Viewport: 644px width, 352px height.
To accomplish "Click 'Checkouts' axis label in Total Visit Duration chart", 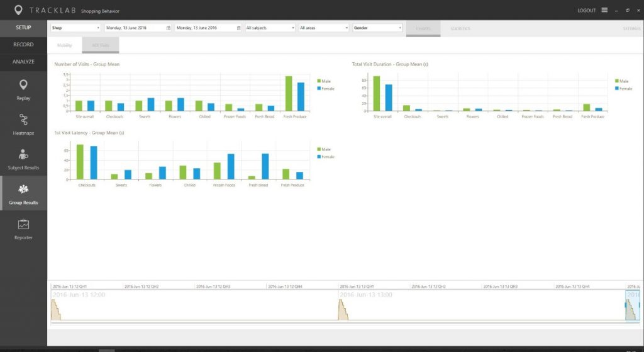I will pos(413,116).
